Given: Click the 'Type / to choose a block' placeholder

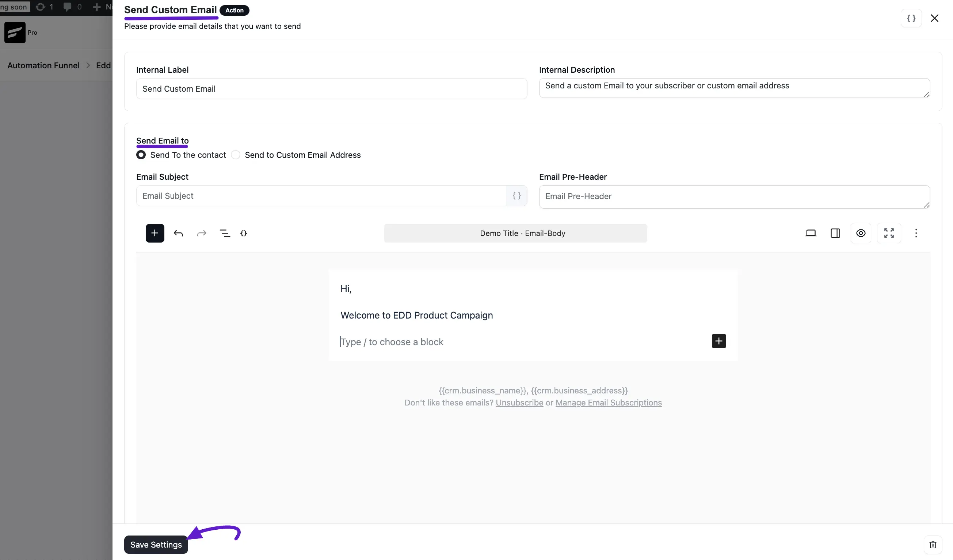Looking at the screenshot, I should pos(392,342).
